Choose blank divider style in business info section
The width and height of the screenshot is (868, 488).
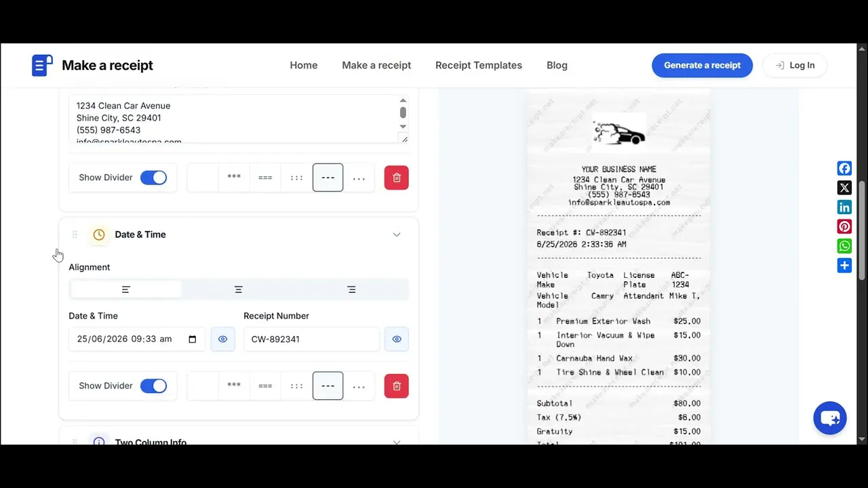pos(203,178)
